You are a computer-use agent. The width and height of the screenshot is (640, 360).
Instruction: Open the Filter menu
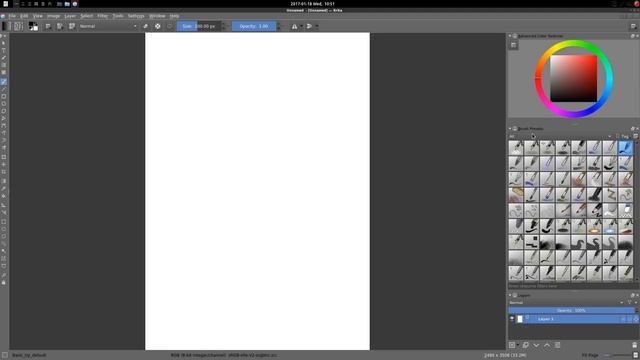102,16
